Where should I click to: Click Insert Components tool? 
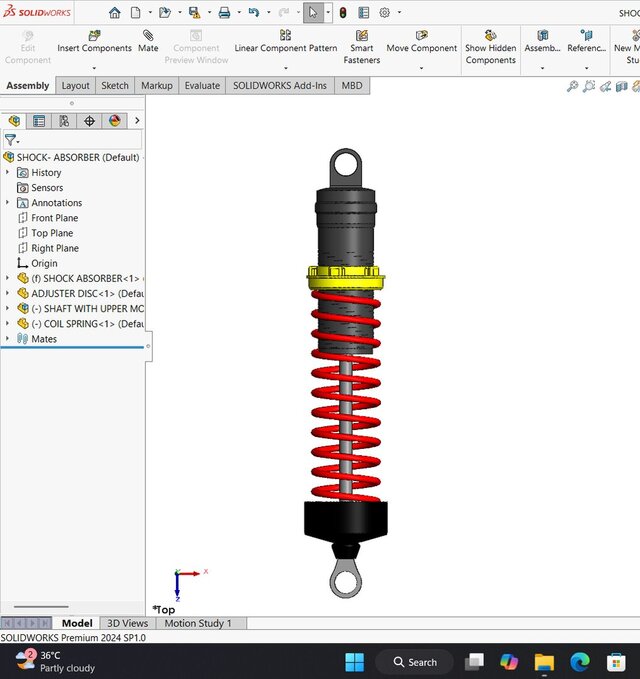click(x=94, y=42)
